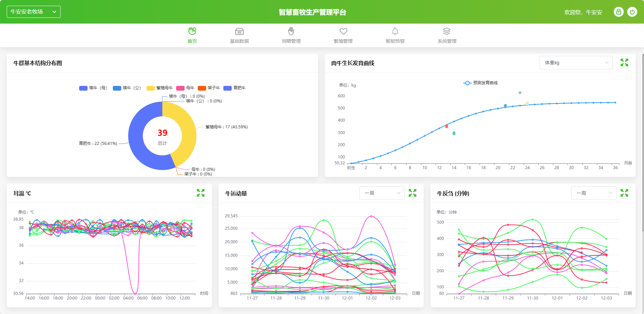Expand the growth curve chart fullscreen
The image size is (644, 314).
pos(624,63)
